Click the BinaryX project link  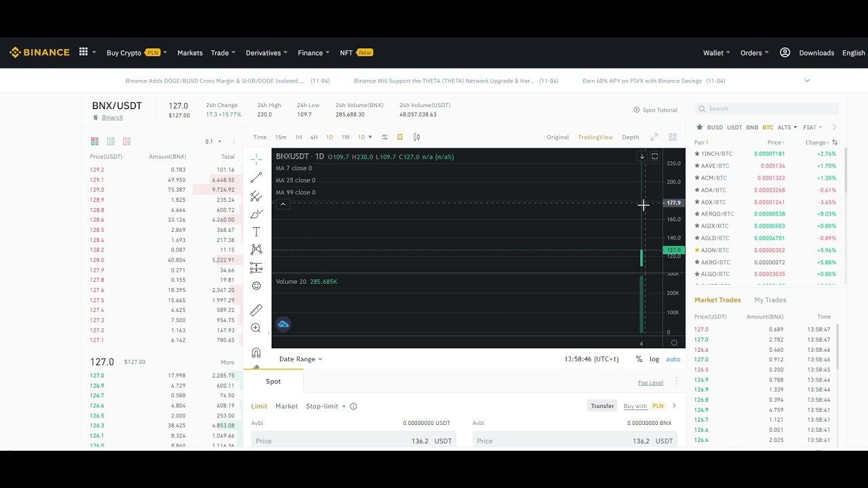pyautogui.click(x=112, y=117)
